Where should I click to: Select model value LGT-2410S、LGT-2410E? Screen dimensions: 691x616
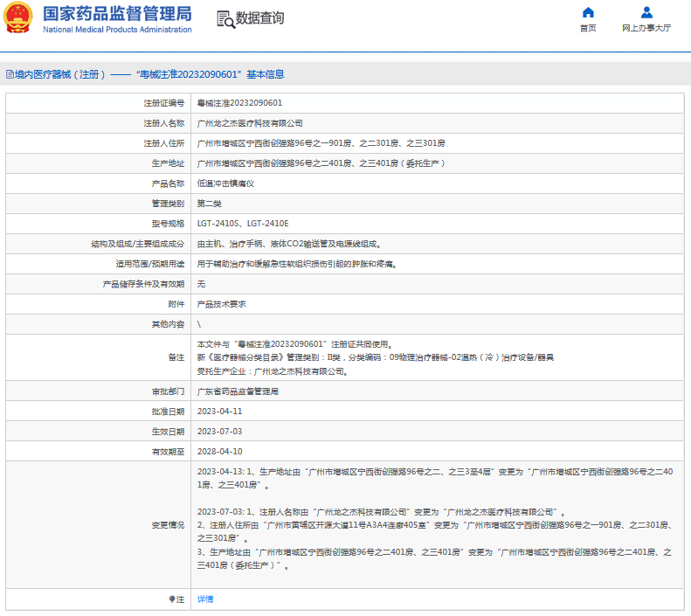coord(243,224)
